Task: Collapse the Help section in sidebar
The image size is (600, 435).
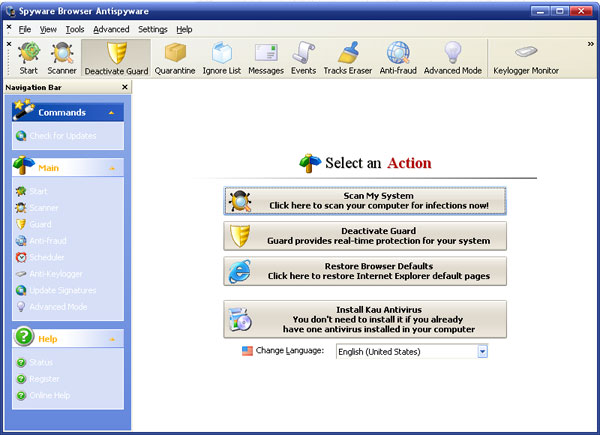Action: (112, 339)
